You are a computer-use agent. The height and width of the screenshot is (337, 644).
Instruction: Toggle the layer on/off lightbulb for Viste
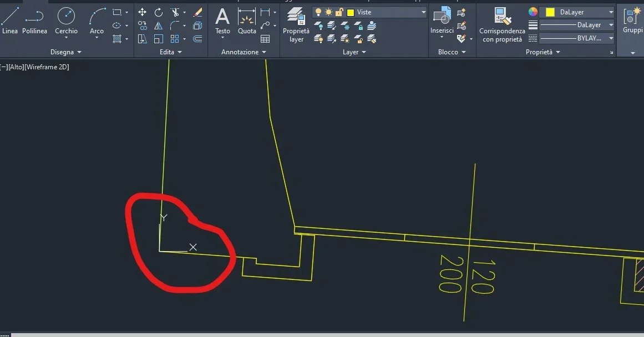(318, 12)
